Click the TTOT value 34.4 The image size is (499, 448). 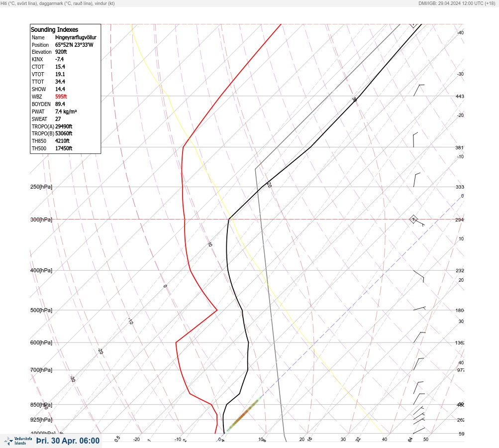pos(60,82)
